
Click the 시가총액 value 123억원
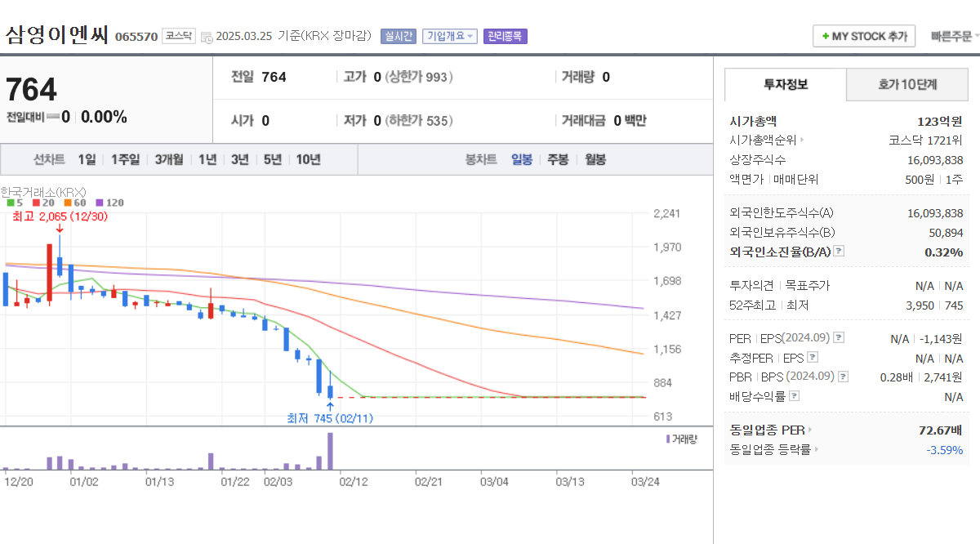(x=940, y=121)
